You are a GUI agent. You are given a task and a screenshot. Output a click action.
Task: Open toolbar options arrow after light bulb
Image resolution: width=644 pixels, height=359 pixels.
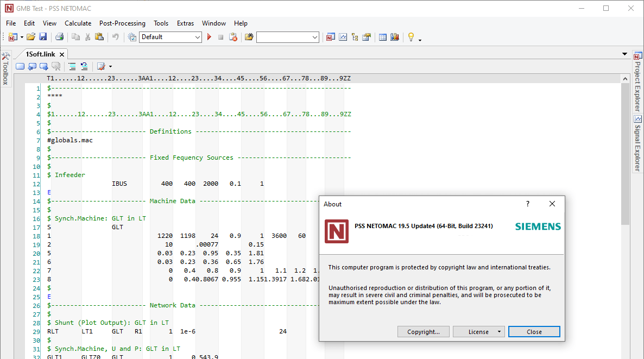point(420,40)
